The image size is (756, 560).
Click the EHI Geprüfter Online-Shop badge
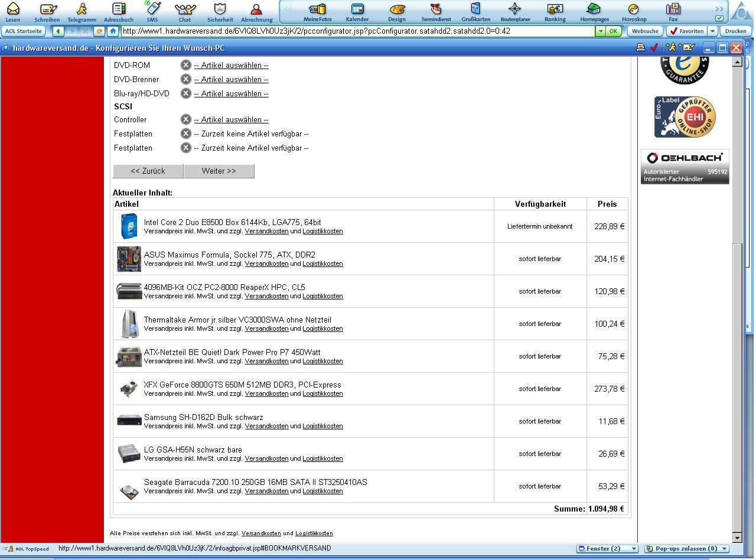[685, 117]
